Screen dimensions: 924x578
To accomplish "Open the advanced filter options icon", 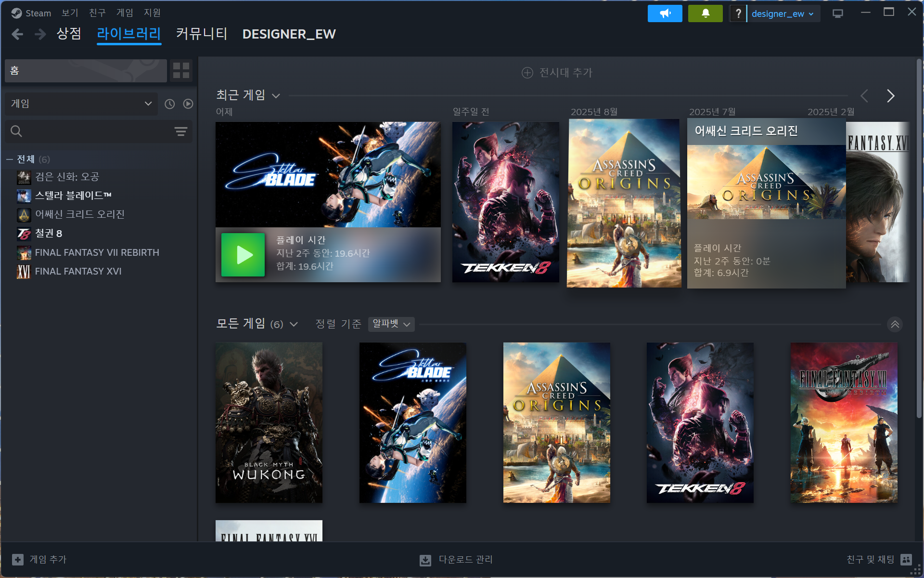I will 181,131.
